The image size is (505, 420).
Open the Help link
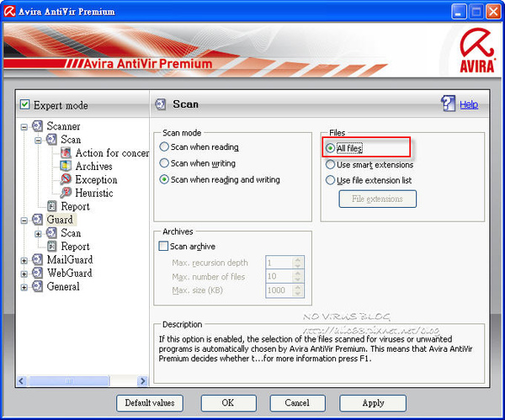tap(469, 104)
